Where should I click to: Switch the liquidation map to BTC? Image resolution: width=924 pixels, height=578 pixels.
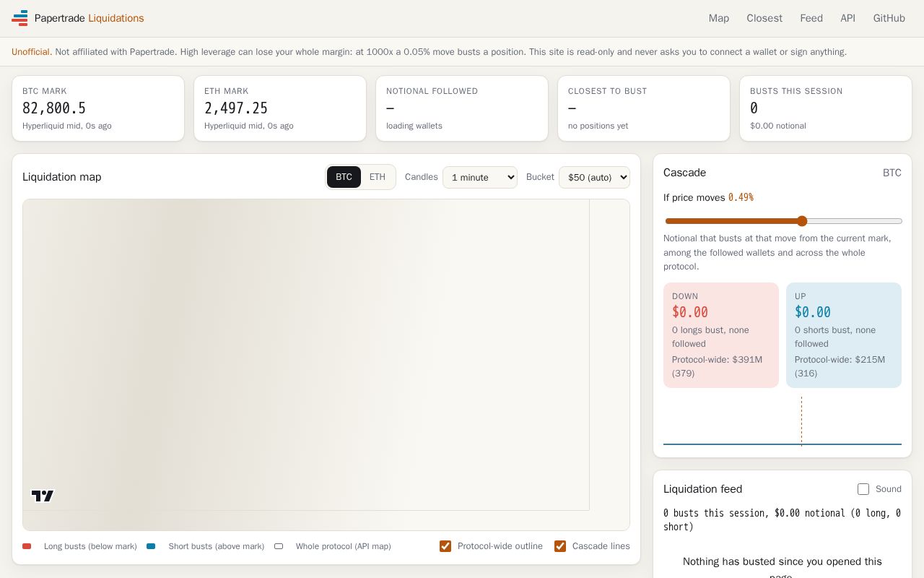click(344, 177)
